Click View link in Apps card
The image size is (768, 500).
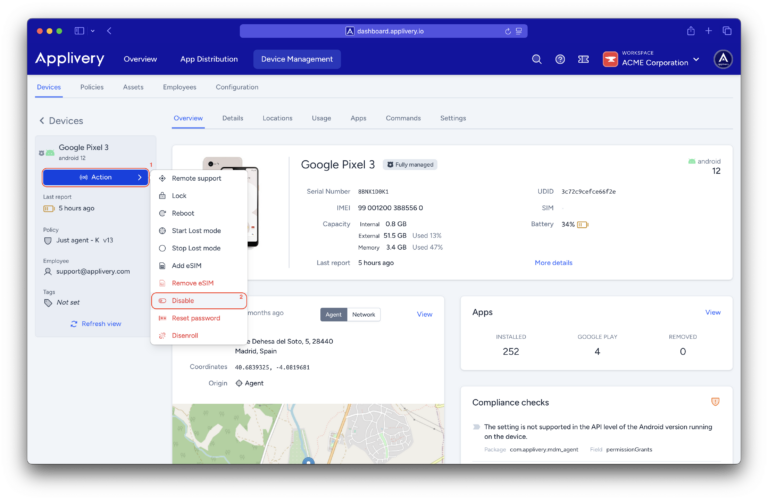coord(713,312)
